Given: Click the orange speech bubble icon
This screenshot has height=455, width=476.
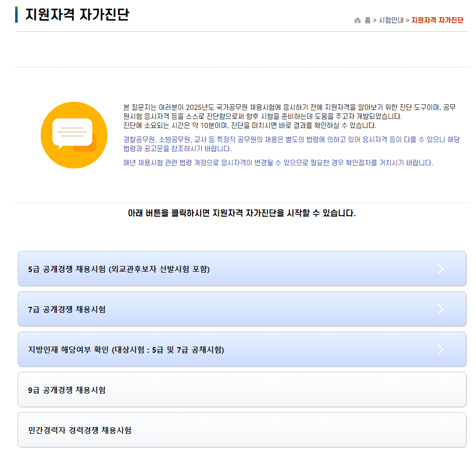Looking at the screenshot, I should [x=74, y=135].
